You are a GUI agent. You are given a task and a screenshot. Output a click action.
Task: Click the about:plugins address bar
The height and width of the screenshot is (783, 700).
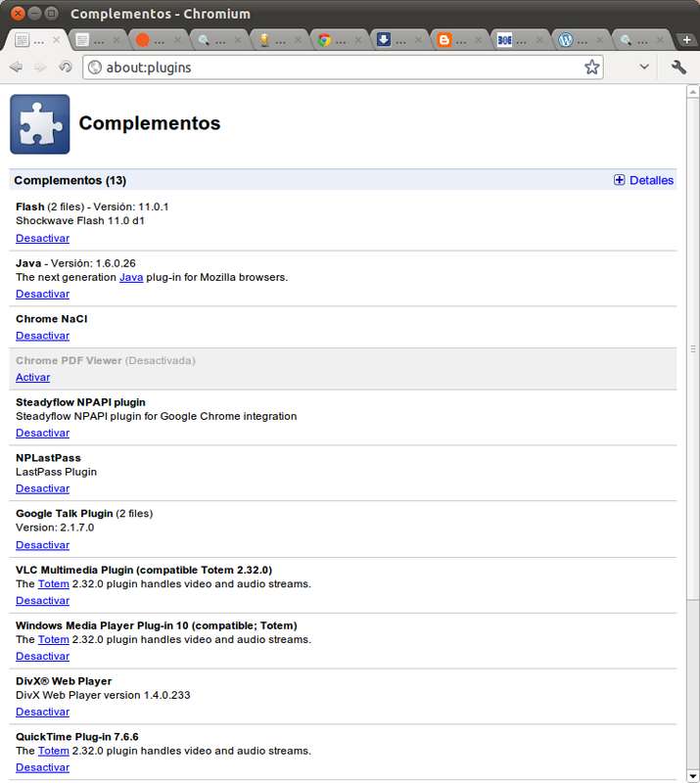[343, 67]
